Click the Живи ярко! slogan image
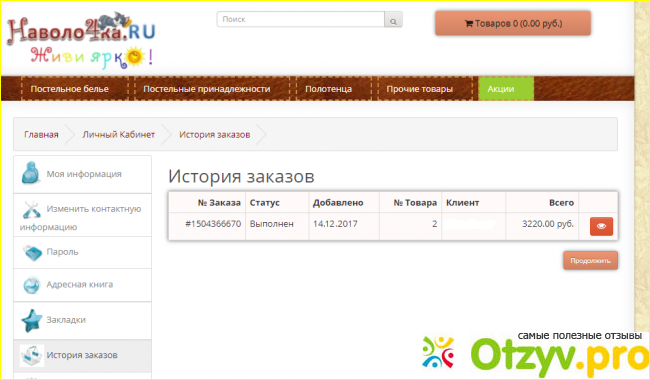The image size is (650, 380). (x=92, y=58)
